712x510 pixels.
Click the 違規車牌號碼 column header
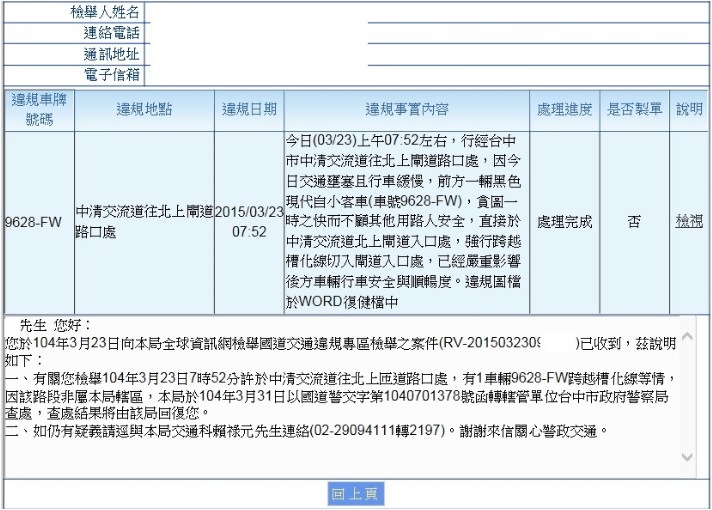(39, 110)
